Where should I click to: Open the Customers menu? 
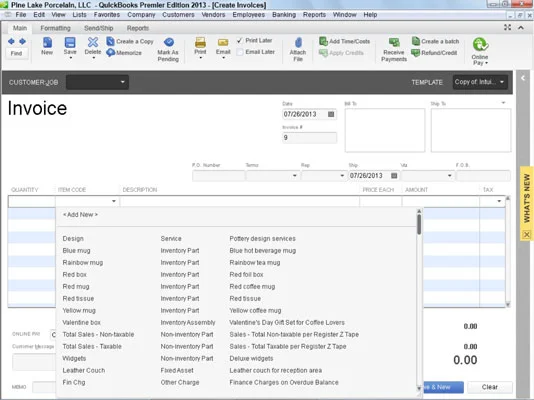178,15
